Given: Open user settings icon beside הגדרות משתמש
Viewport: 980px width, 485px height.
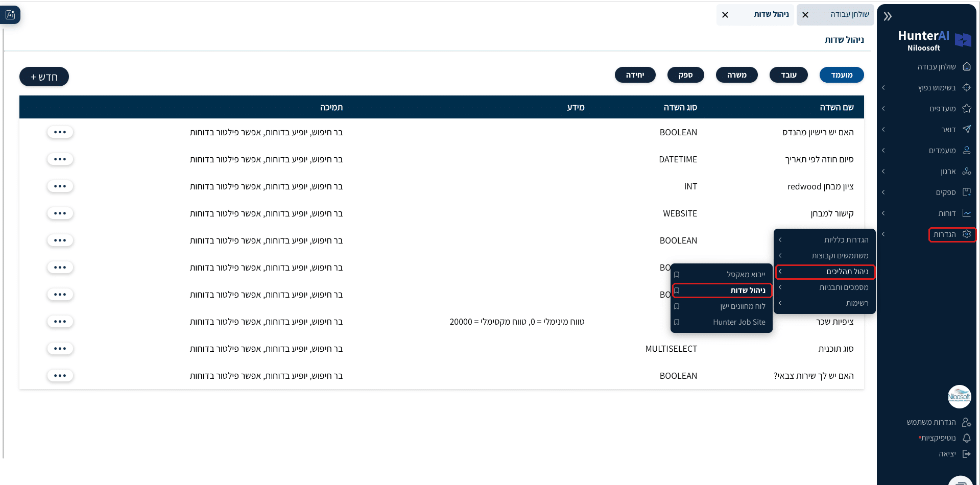Looking at the screenshot, I should (x=966, y=422).
